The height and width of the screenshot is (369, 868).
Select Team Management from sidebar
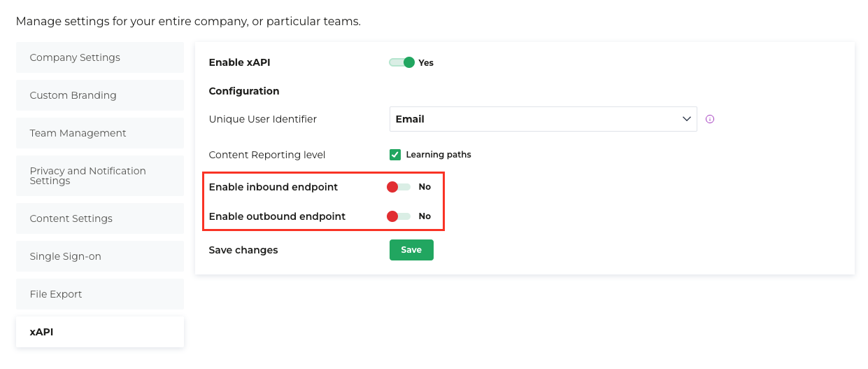pos(100,133)
